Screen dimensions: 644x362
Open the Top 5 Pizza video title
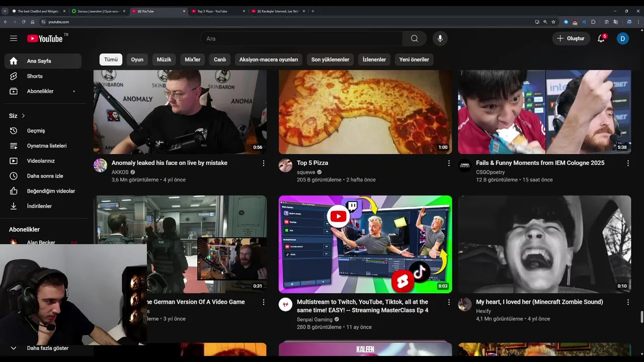[312, 163]
